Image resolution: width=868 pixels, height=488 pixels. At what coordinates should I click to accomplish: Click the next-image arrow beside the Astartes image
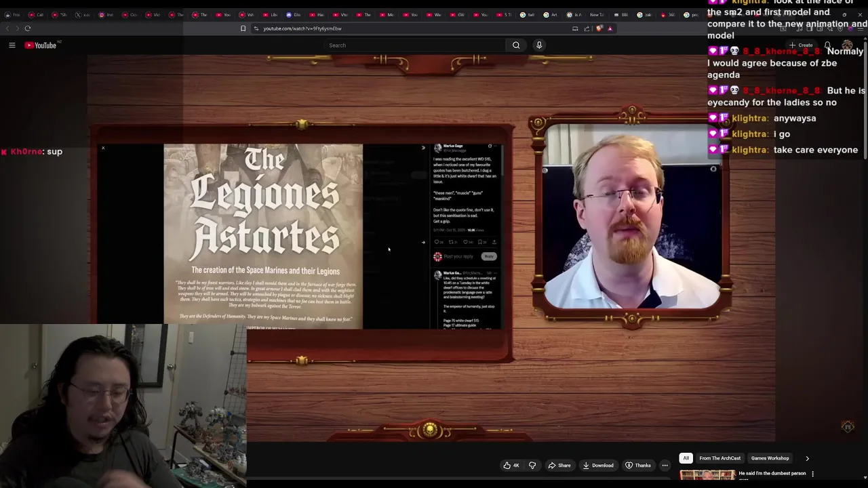pyautogui.click(x=423, y=242)
